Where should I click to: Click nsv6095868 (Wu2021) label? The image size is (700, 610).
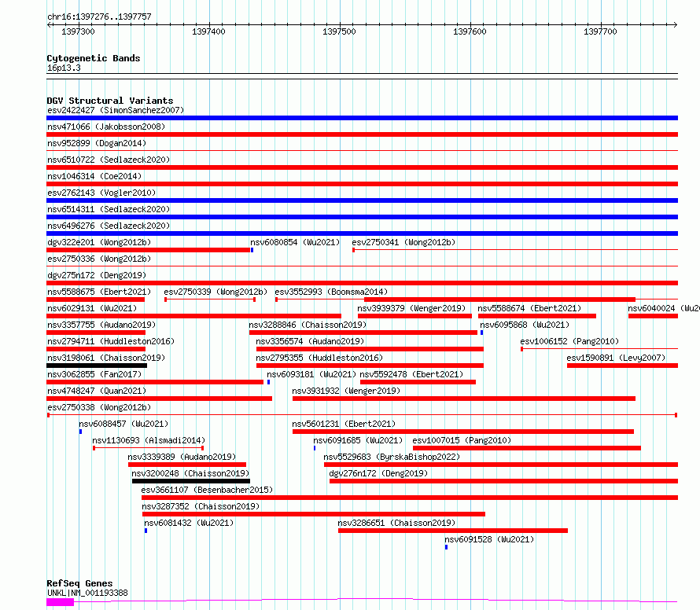[x=525, y=325]
